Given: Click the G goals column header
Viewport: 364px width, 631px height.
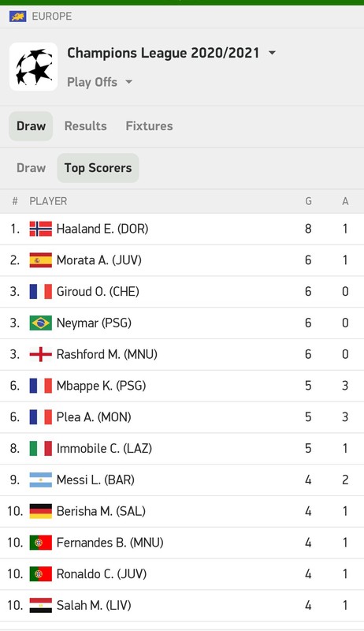Looking at the screenshot, I should pyautogui.click(x=308, y=201).
